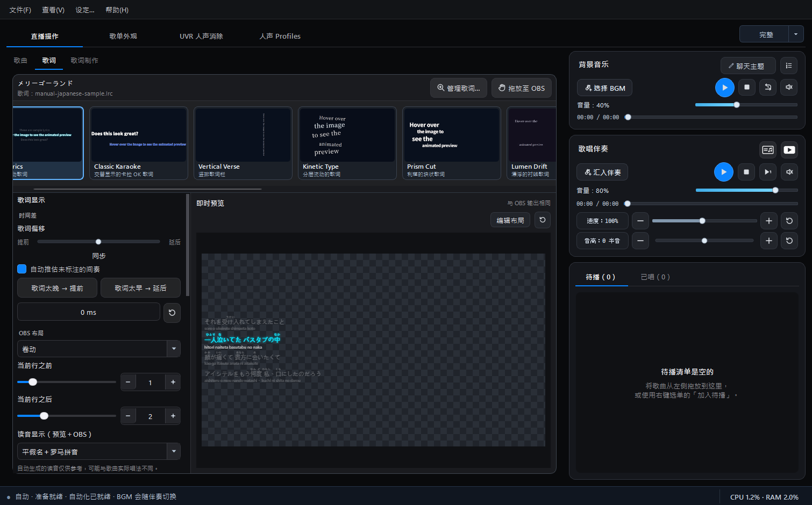Viewport: 812px width, 505px height.
Task: Increment the 当前行之后 value with plus
Action: tap(173, 416)
